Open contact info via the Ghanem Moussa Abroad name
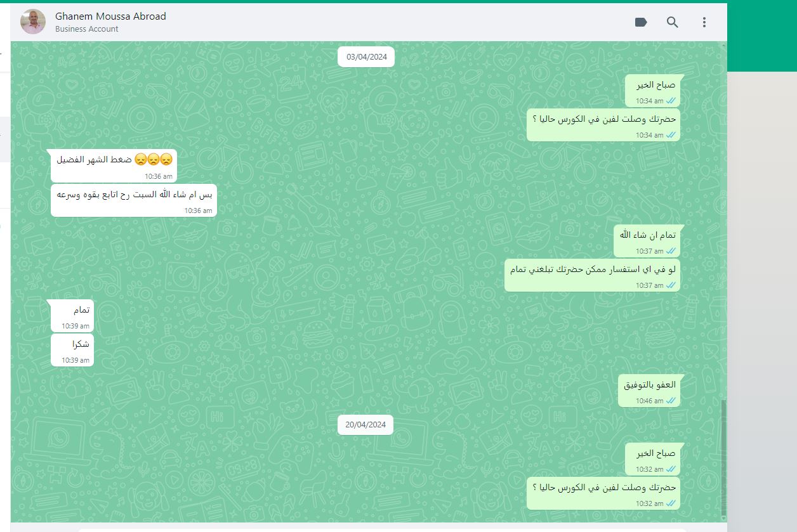This screenshot has height=532, width=797. (x=110, y=16)
